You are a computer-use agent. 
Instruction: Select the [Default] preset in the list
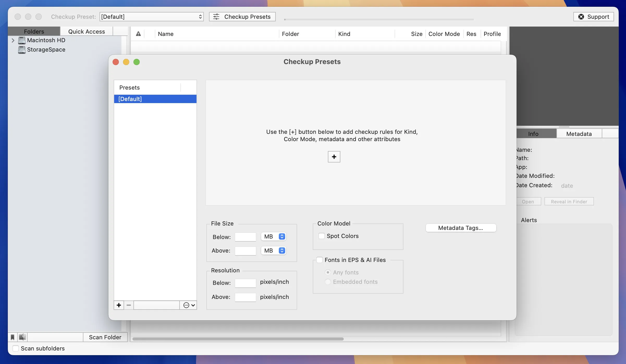point(155,99)
